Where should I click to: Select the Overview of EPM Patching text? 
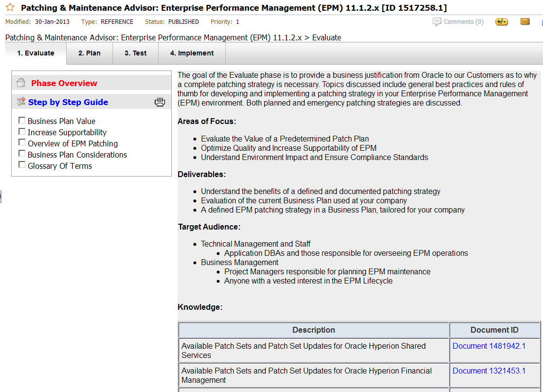pyautogui.click(x=72, y=143)
